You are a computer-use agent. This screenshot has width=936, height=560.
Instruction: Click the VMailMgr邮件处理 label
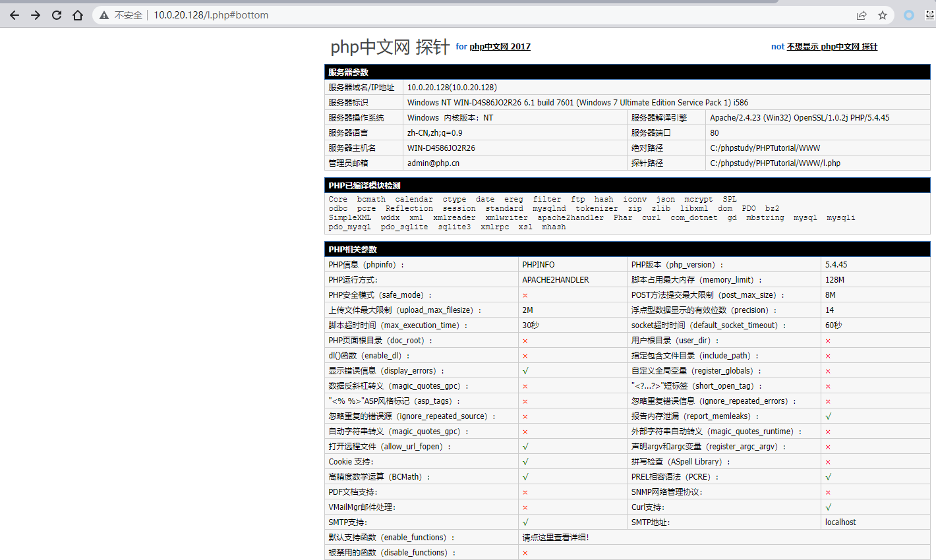tap(362, 507)
